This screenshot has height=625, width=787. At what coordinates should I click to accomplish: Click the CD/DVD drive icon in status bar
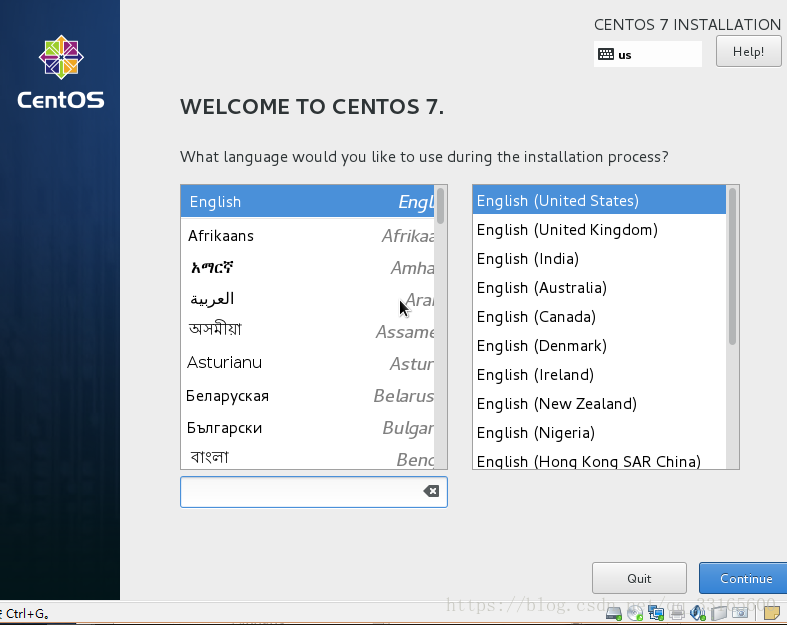click(635, 613)
